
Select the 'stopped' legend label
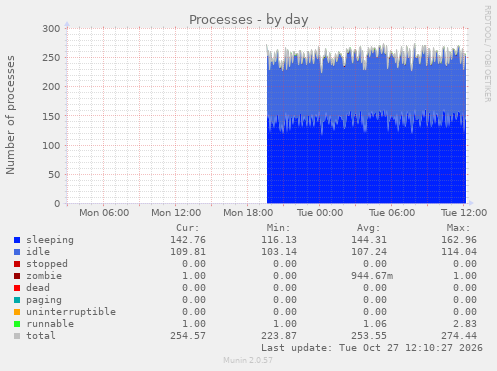[47, 264]
